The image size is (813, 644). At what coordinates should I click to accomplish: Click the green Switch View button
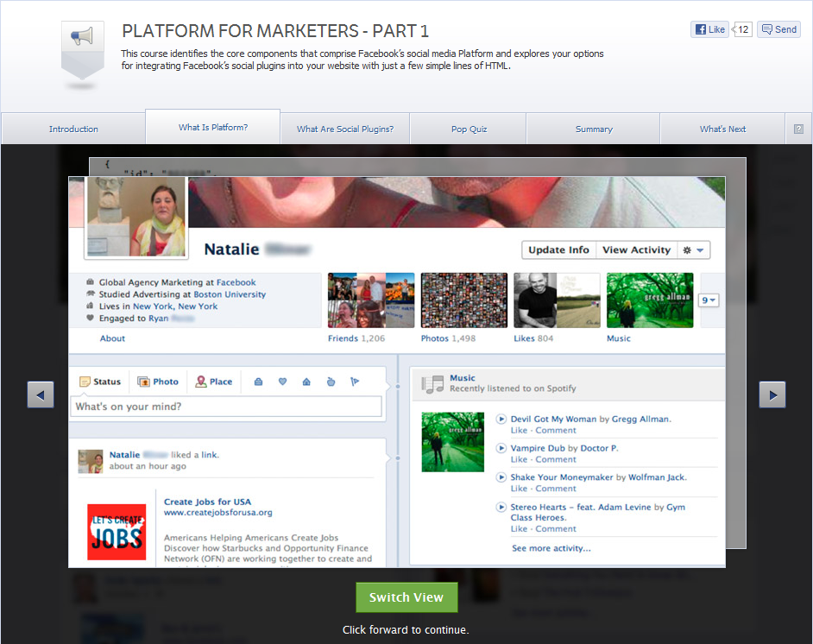click(x=406, y=597)
